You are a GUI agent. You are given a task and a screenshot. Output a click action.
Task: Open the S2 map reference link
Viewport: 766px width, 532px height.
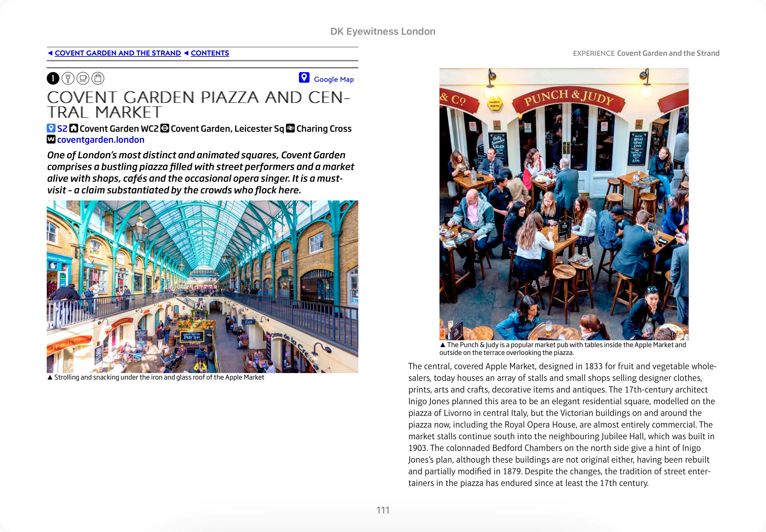click(x=62, y=129)
